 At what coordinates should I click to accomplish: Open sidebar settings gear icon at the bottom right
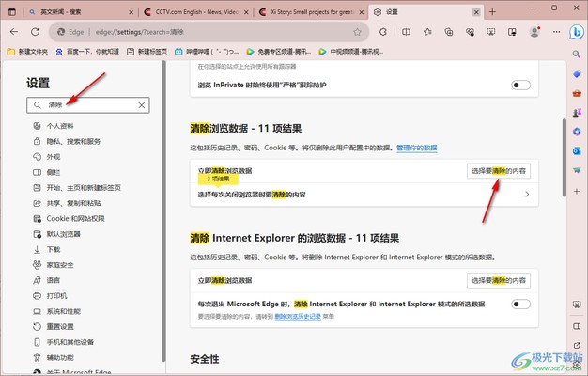576,365
